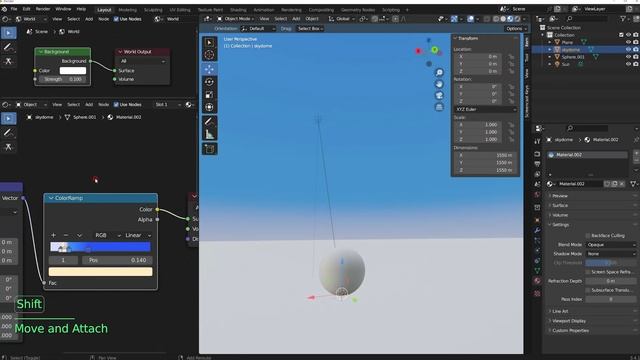Open the outliner filter funnel icon
Viewport: 640px width, 360px height.
[x=623, y=19]
